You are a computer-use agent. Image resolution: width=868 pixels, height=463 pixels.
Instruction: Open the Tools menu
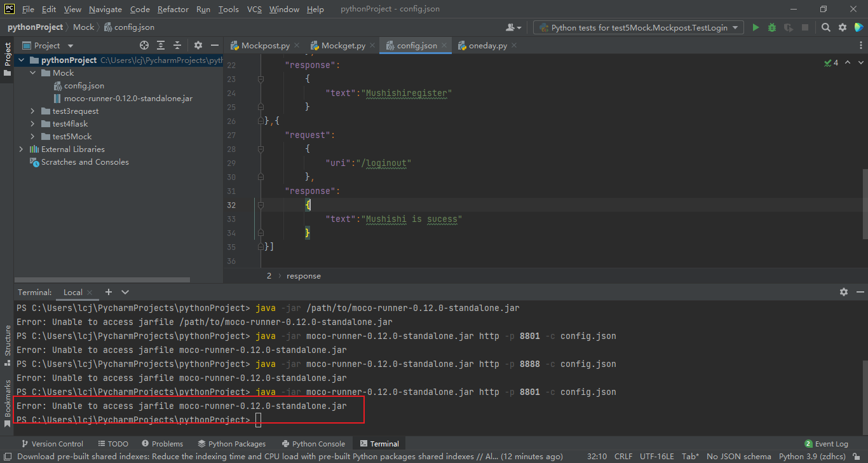point(228,9)
